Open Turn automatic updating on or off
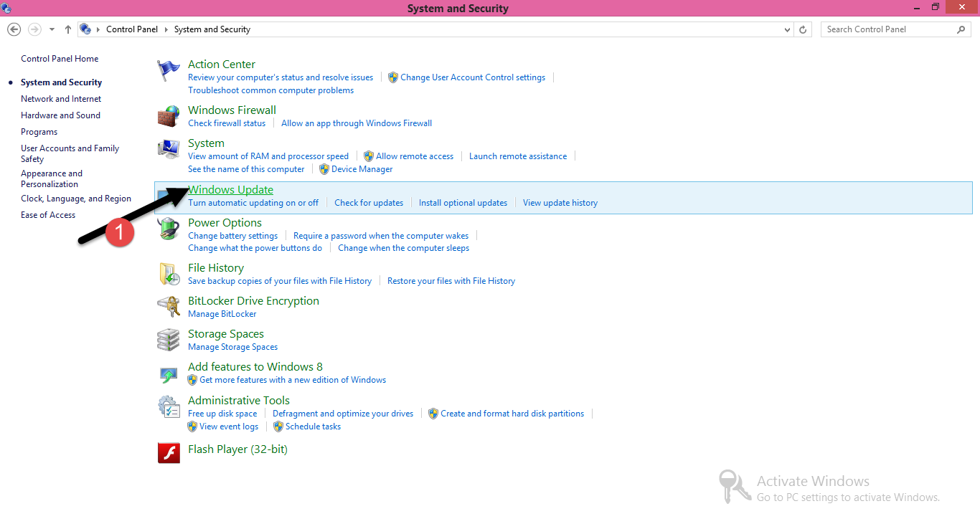Viewport: 980px width, 529px height. click(253, 203)
